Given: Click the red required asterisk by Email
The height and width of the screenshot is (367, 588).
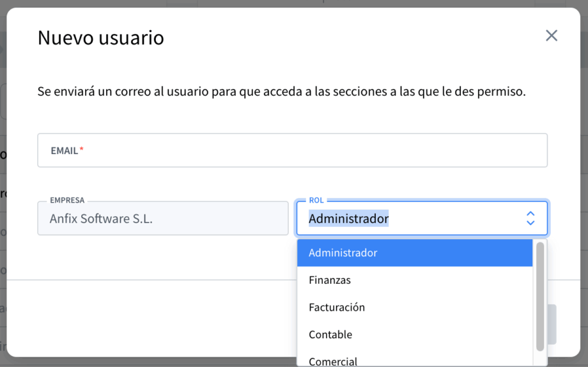Looking at the screenshot, I should point(82,150).
